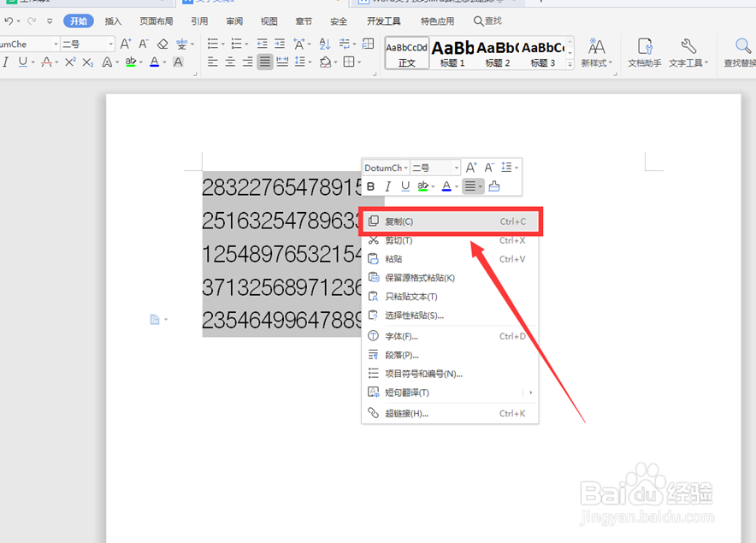Toggle Superscript formatting
Viewport: 756px width, 543px height.
pos(70,62)
